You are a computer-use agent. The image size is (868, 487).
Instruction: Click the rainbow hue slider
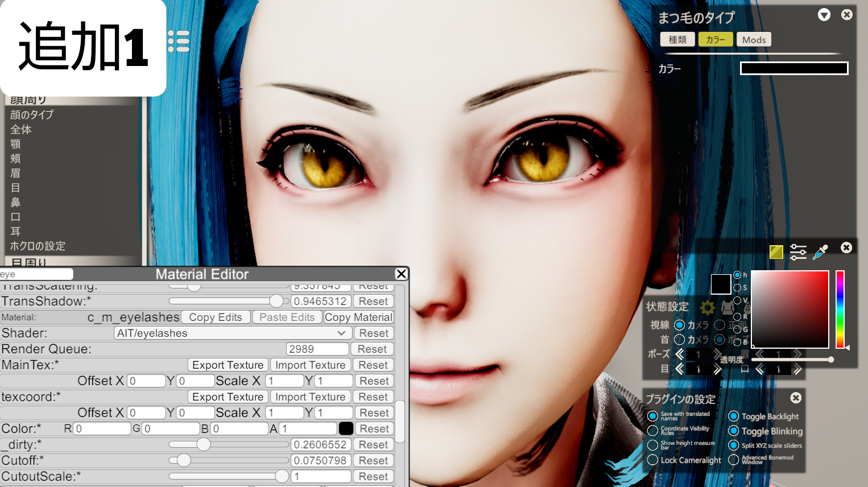click(x=840, y=309)
